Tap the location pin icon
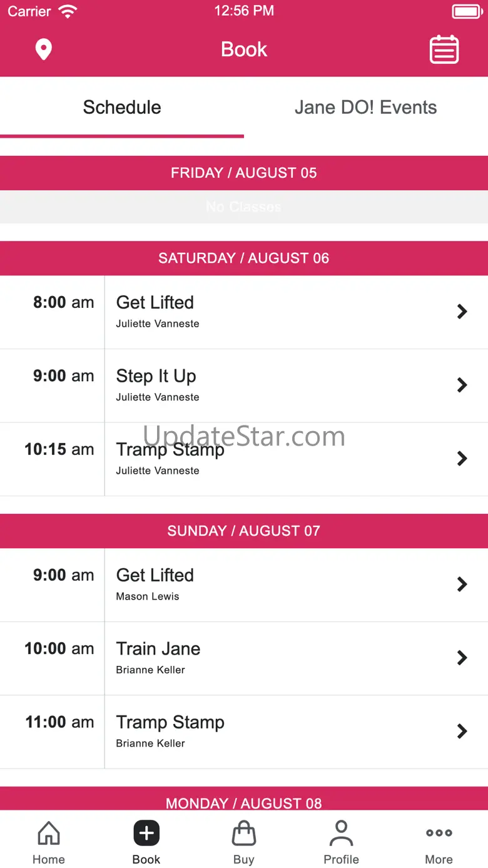 (x=43, y=49)
